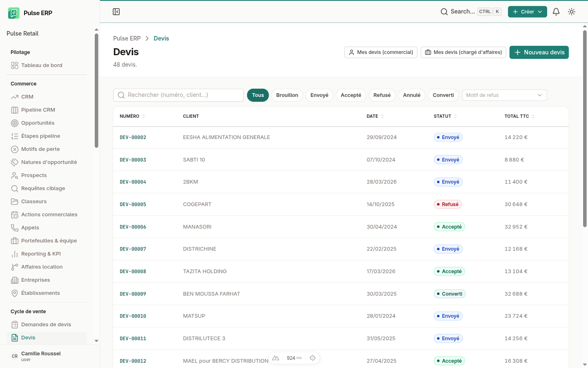588x368 pixels.
Task: Go to Entreprises
Action: pyautogui.click(x=47, y=280)
